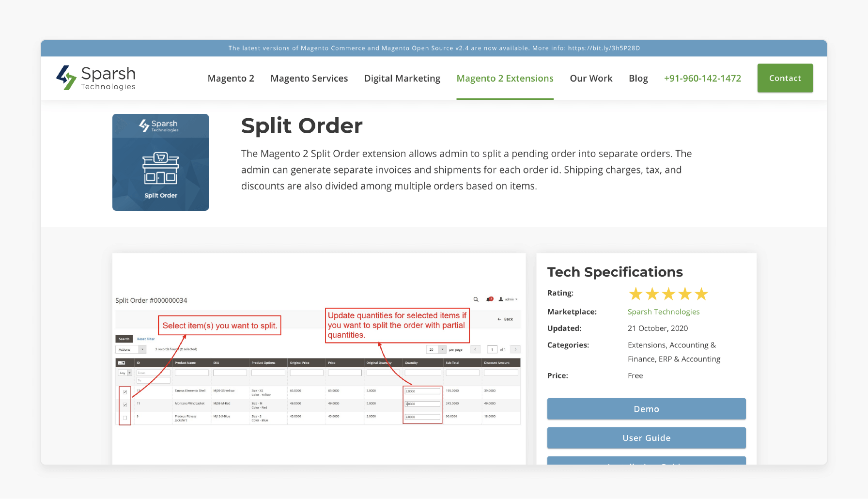Click the Split Order #000000034 title
This screenshot has height=499, width=868.
[x=151, y=300]
